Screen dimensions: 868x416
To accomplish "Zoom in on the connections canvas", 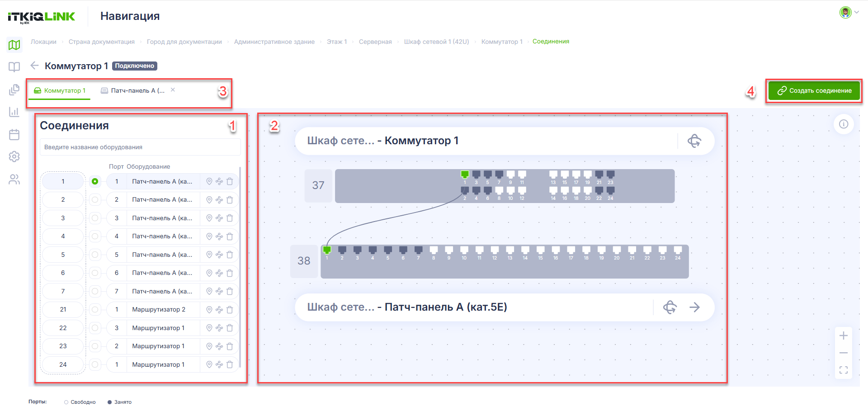I will (844, 336).
